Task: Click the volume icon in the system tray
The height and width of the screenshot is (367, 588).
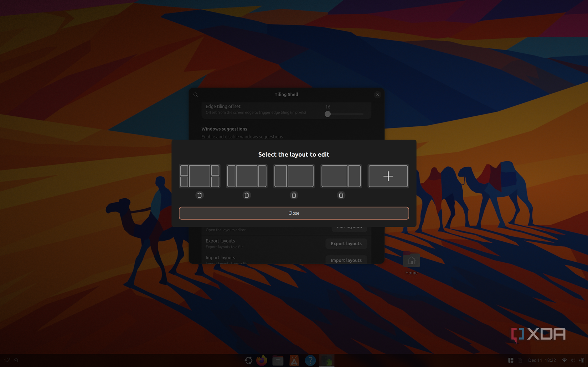Action: point(573,360)
